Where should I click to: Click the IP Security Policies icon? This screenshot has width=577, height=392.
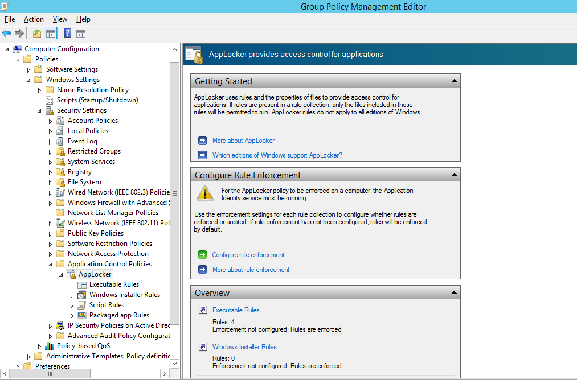(x=60, y=325)
